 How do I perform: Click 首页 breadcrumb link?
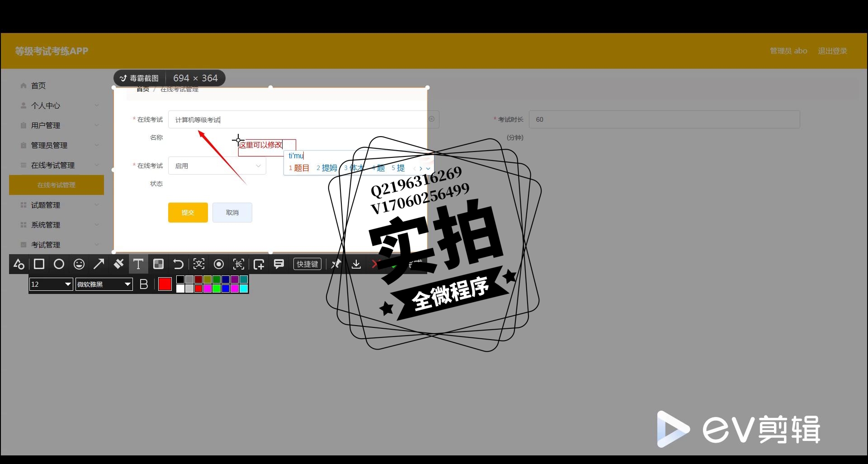point(143,89)
